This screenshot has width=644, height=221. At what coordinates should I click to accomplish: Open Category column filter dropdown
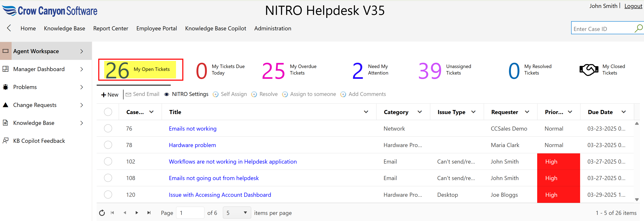coord(420,112)
